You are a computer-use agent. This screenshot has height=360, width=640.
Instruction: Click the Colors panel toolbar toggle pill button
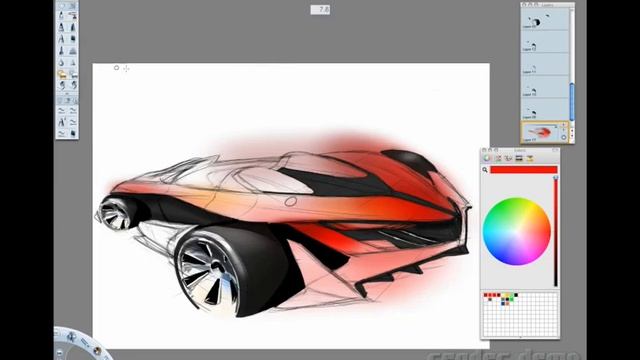coord(555,150)
